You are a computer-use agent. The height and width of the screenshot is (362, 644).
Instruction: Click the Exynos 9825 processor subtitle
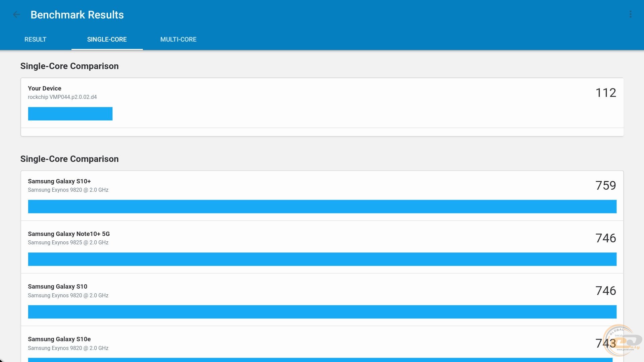tap(68, 243)
